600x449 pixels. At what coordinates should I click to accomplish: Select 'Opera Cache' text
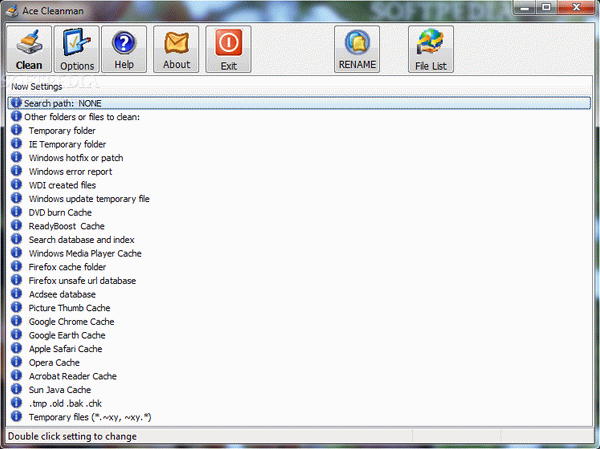click(x=54, y=362)
